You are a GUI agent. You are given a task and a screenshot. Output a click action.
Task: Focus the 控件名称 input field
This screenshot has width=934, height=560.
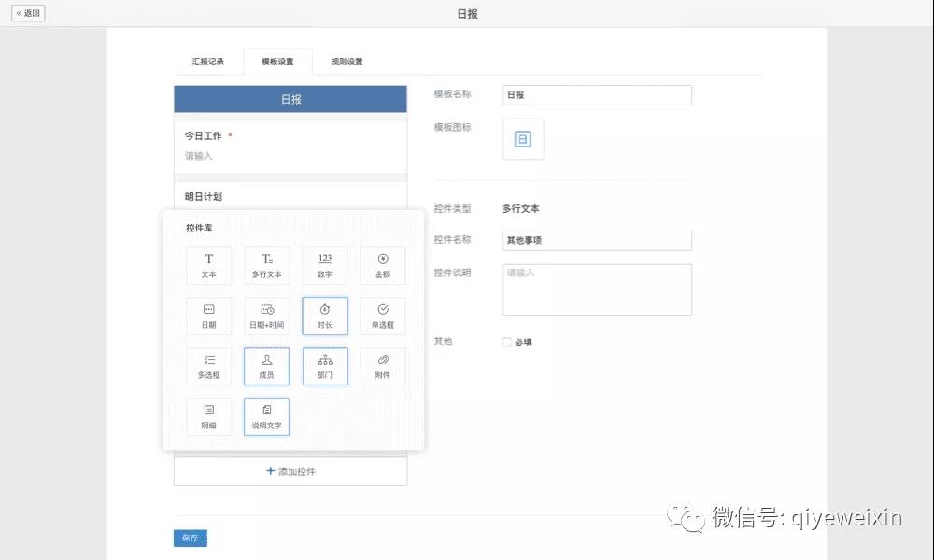pyautogui.click(x=597, y=241)
